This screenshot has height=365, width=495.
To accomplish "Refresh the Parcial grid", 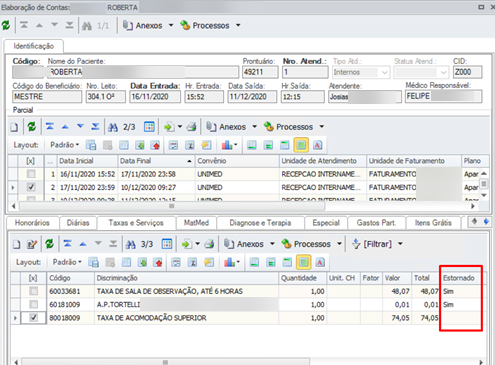I will tap(32, 127).
